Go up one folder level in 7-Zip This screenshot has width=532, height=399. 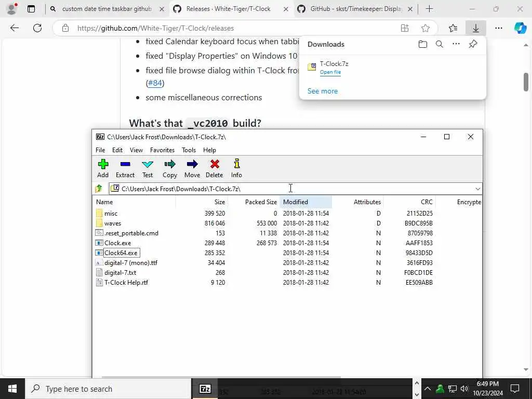(x=99, y=189)
